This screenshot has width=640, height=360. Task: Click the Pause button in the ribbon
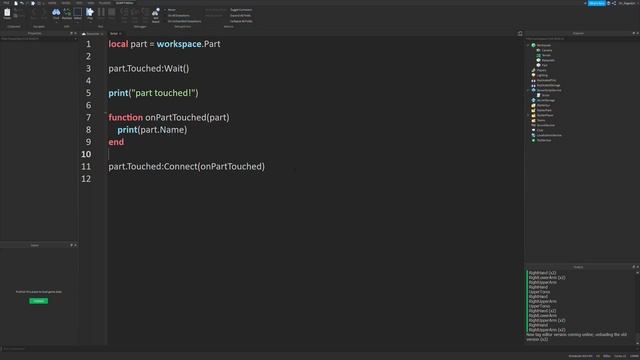pyautogui.click(x=101, y=13)
